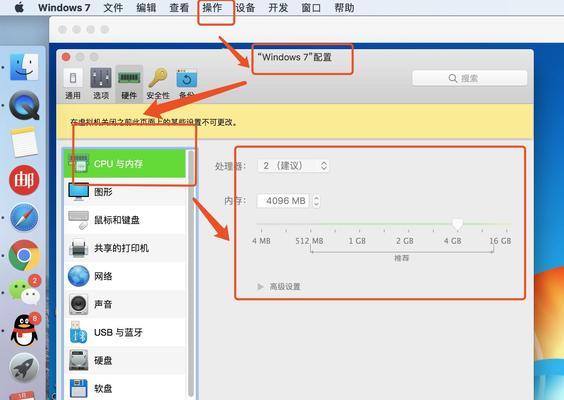
Task: Open the 编辑 menu
Action: 146,8
